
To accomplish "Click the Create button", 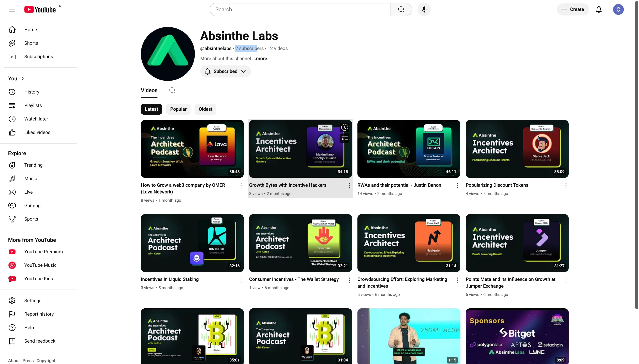I will tap(573, 9).
